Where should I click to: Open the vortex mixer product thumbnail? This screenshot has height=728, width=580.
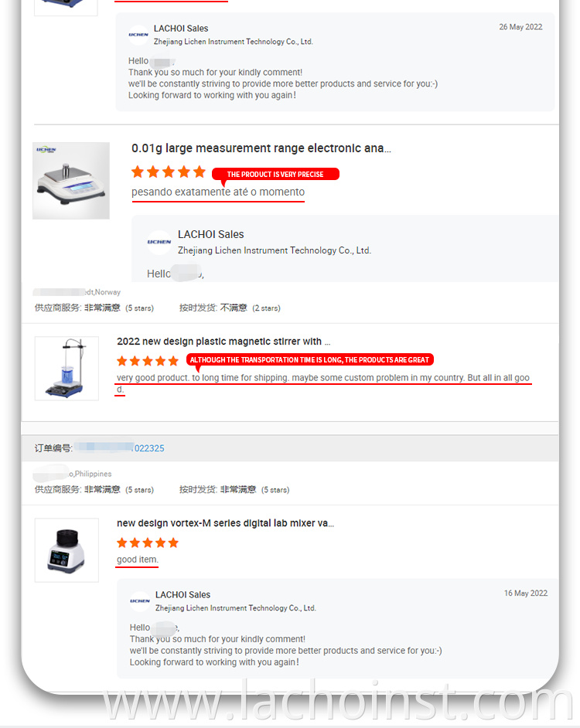pos(67,550)
